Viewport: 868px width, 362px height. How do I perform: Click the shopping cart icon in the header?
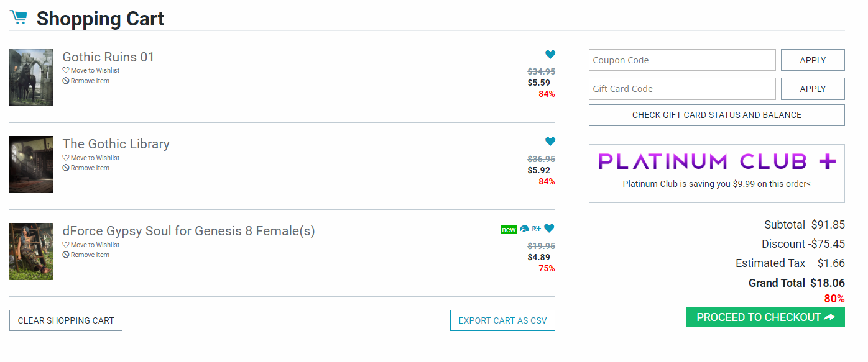(19, 17)
